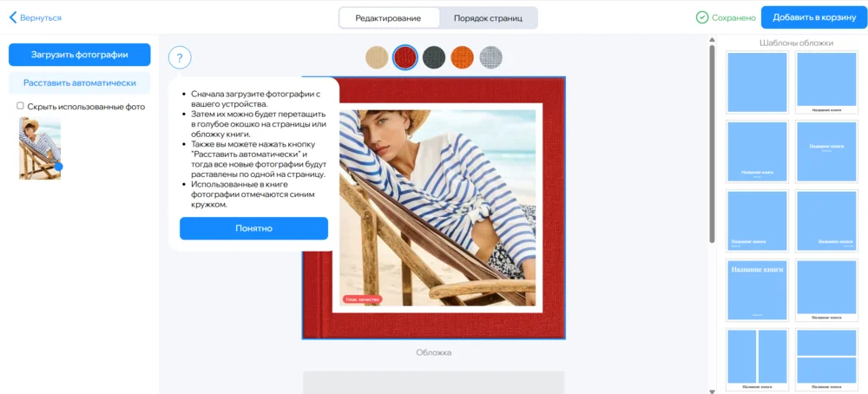Screen dimensions: 868x394
Task: Switch to the Редактирование tab
Action: tap(388, 18)
